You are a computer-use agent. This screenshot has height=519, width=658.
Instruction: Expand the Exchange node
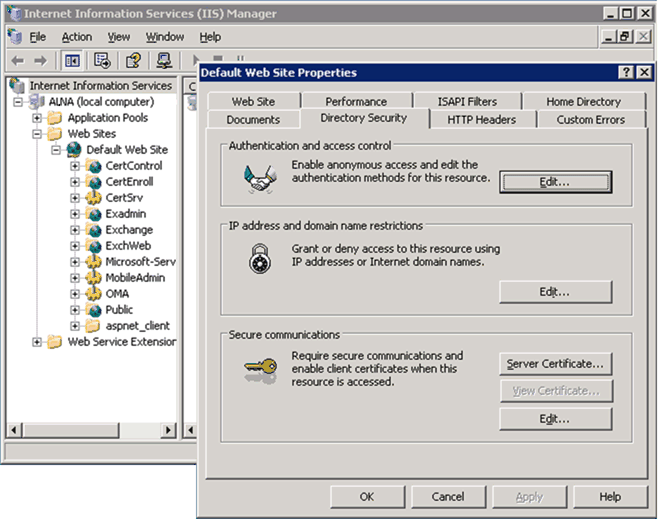[x=75, y=230]
